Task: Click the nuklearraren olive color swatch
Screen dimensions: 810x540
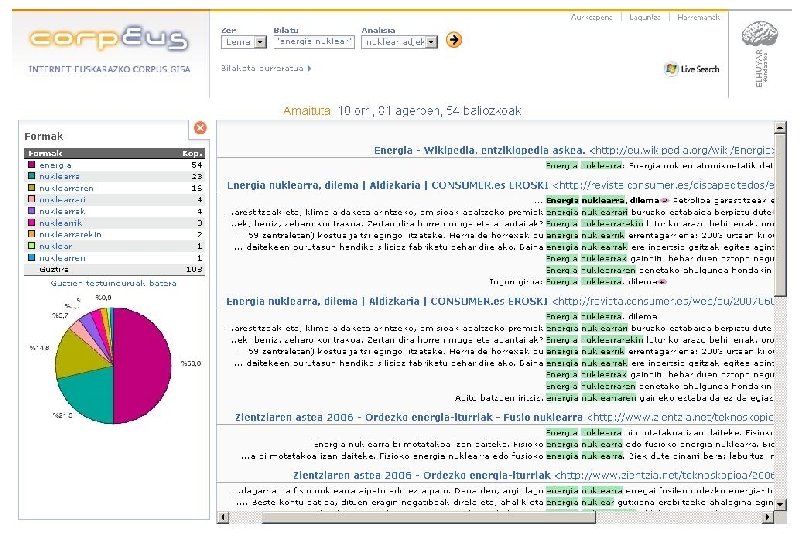Action: tap(32, 188)
